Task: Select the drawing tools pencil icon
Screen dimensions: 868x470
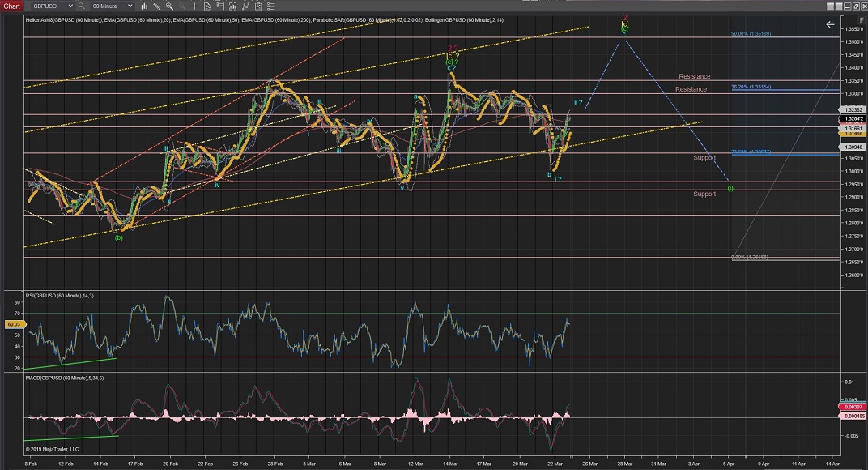Action: click(x=156, y=6)
